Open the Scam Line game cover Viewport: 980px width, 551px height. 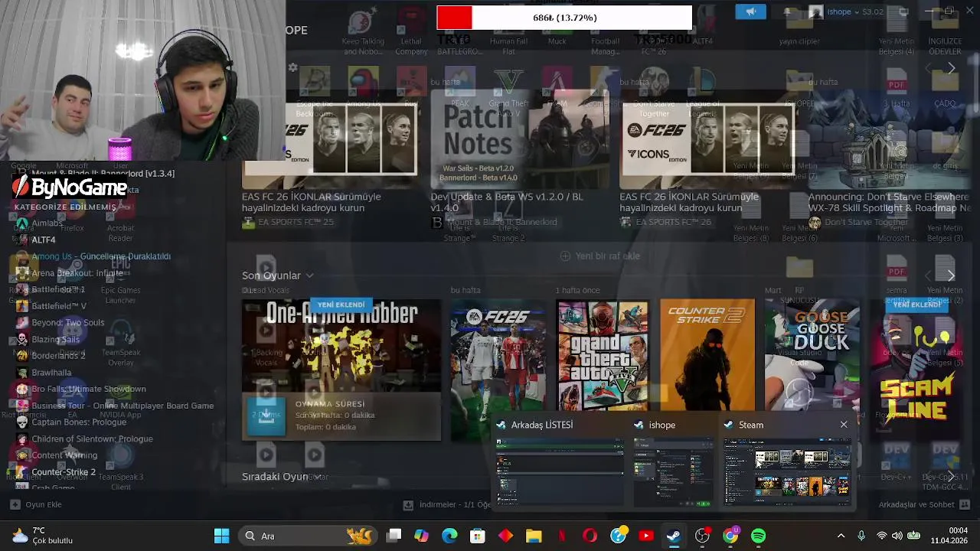(917, 370)
